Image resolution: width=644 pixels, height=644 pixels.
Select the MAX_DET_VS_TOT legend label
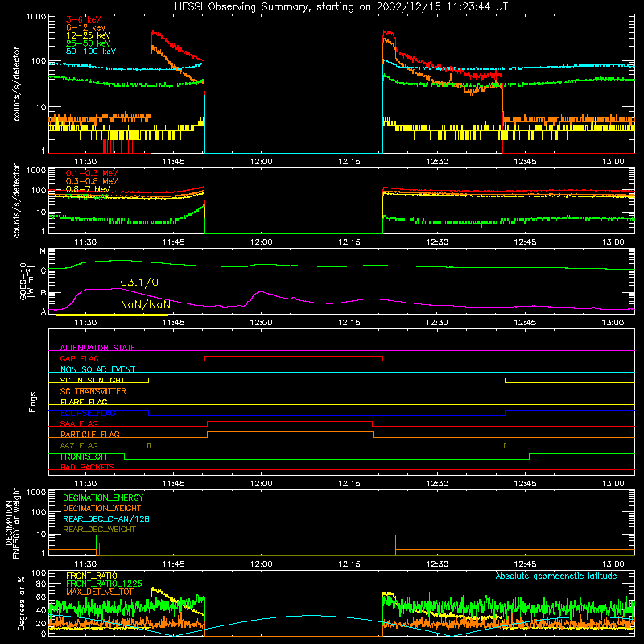coord(99,592)
